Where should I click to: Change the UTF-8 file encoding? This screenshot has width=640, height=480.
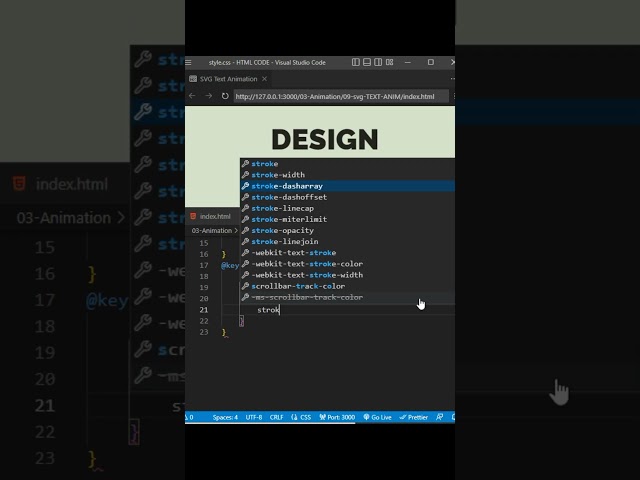(253, 417)
